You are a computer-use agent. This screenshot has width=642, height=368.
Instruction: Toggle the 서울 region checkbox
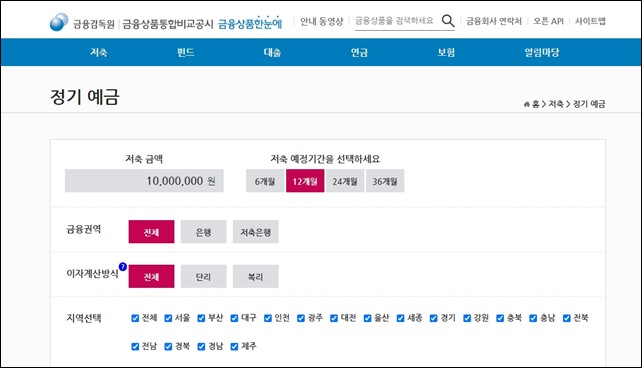point(168,318)
